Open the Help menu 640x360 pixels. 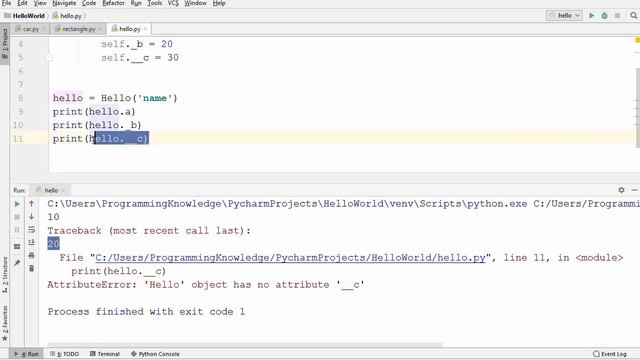[x=219, y=3]
